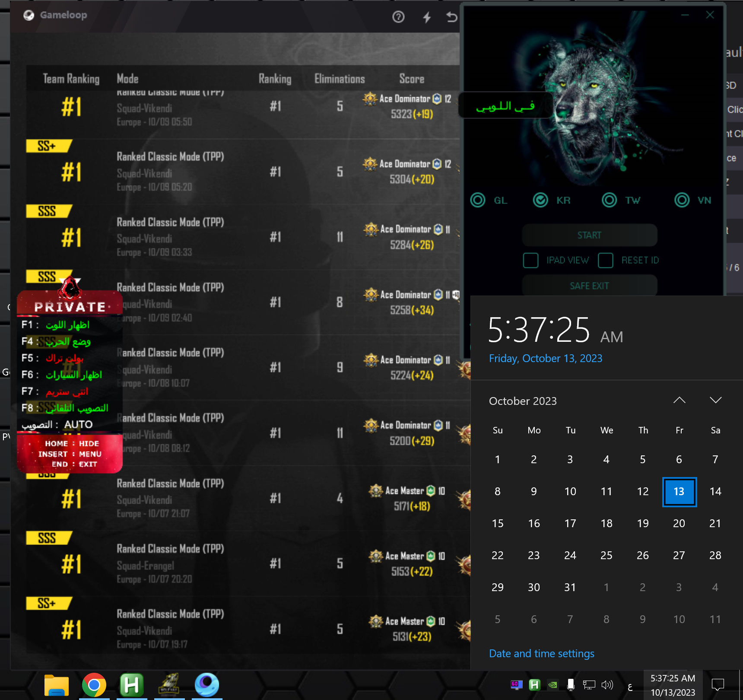Screen dimensions: 743x700
Task: Click the Eliminations column header
Action: (x=340, y=79)
